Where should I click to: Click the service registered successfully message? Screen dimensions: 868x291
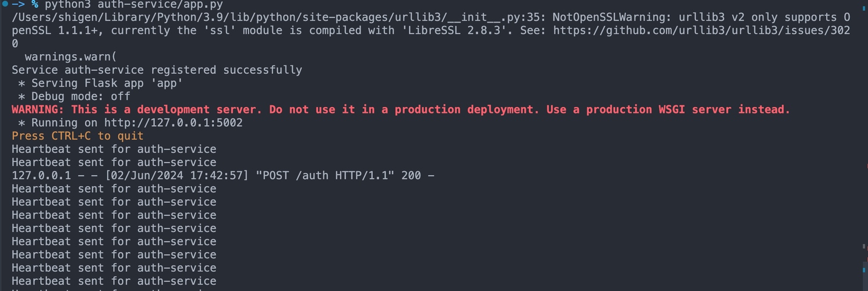[x=157, y=70]
